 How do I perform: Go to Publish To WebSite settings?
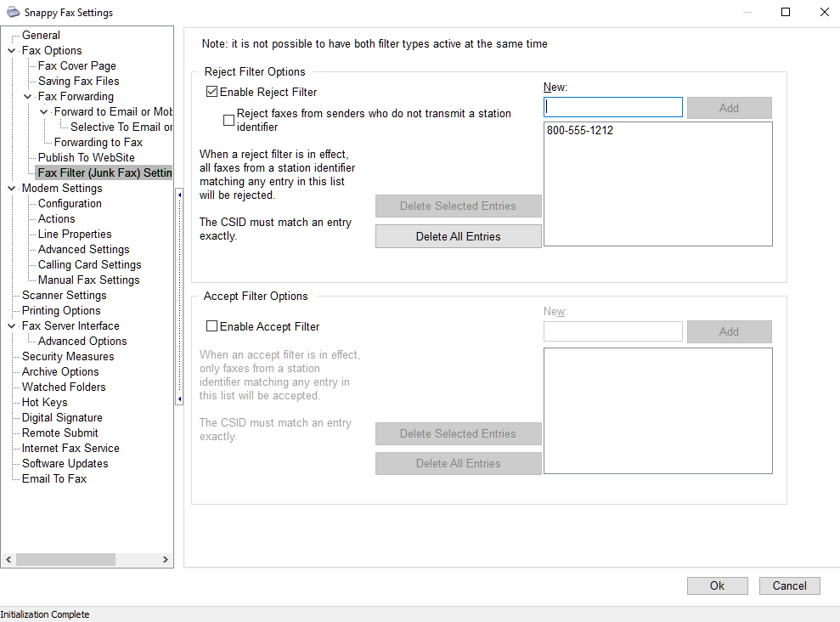click(86, 158)
